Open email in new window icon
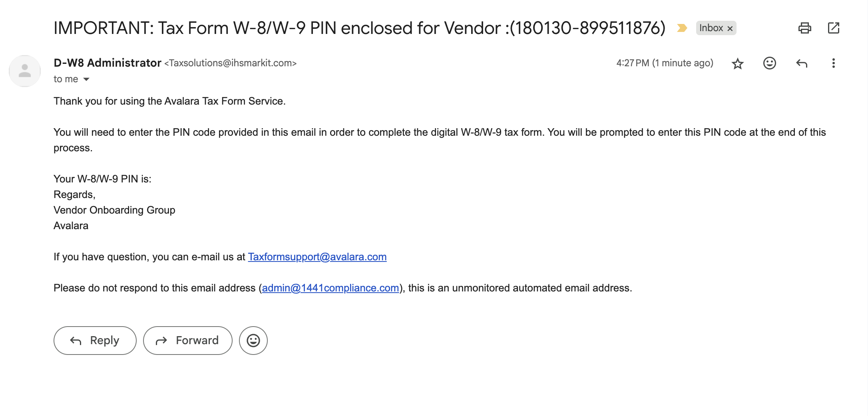 point(833,28)
